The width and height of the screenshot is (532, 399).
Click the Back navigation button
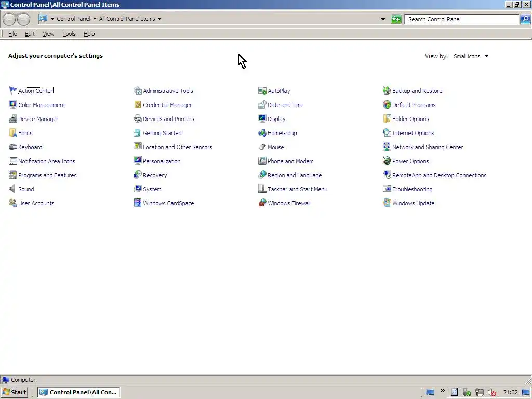pos(9,19)
